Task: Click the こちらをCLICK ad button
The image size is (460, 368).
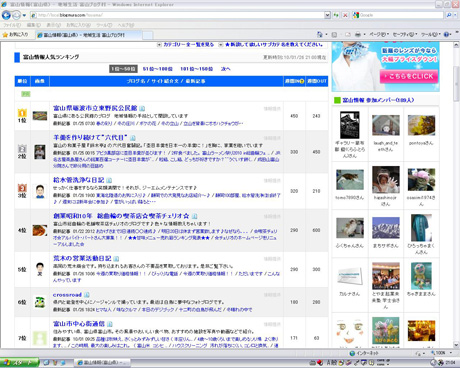Action: [x=409, y=76]
